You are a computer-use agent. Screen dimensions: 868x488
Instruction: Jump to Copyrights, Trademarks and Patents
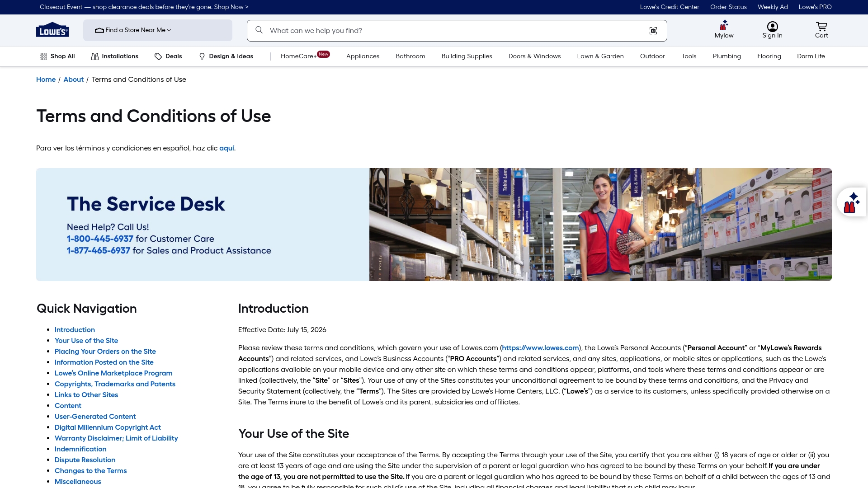pyautogui.click(x=115, y=384)
